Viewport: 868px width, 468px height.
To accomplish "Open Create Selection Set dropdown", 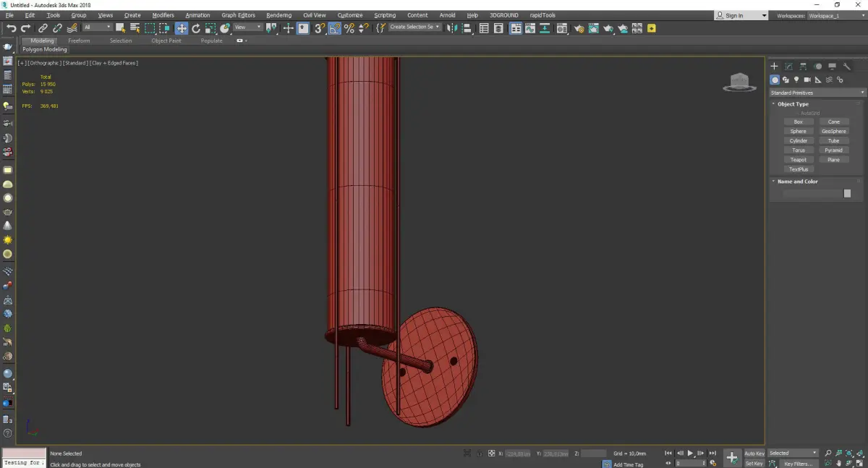I will (x=415, y=27).
